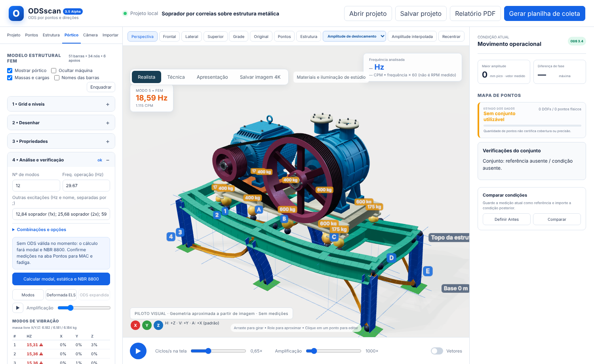The height and width of the screenshot is (364, 594).
Task: Adjust the bottom bar Amplificação slider
Action: click(x=333, y=351)
